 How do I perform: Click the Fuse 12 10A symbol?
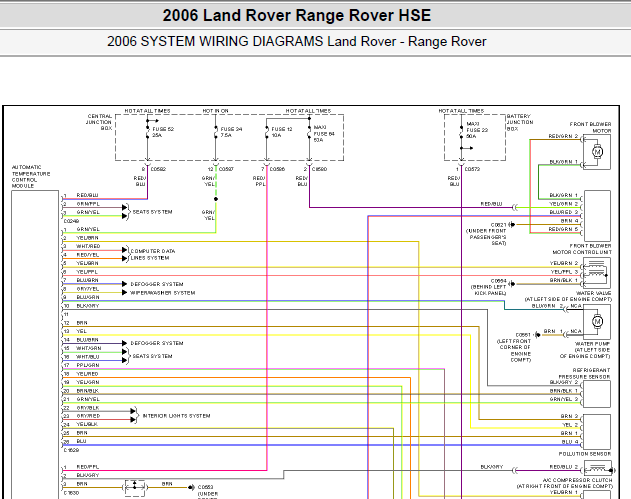(266, 133)
